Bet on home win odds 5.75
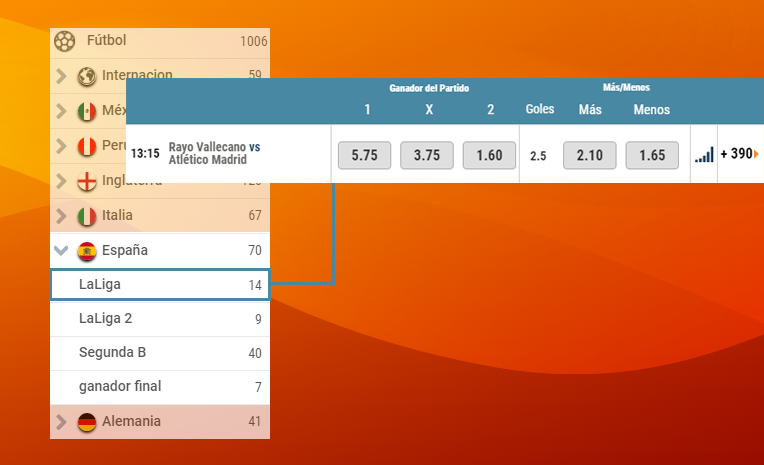764x465 pixels. [364, 155]
